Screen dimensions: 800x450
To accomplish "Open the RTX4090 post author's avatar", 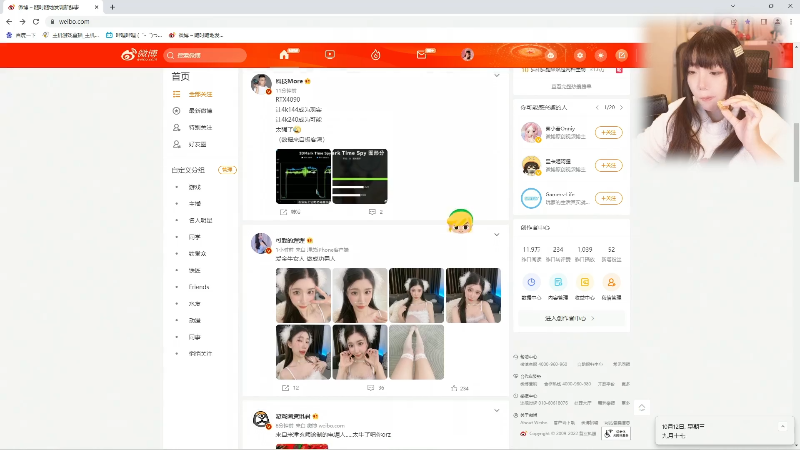I will tap(261, 84).
